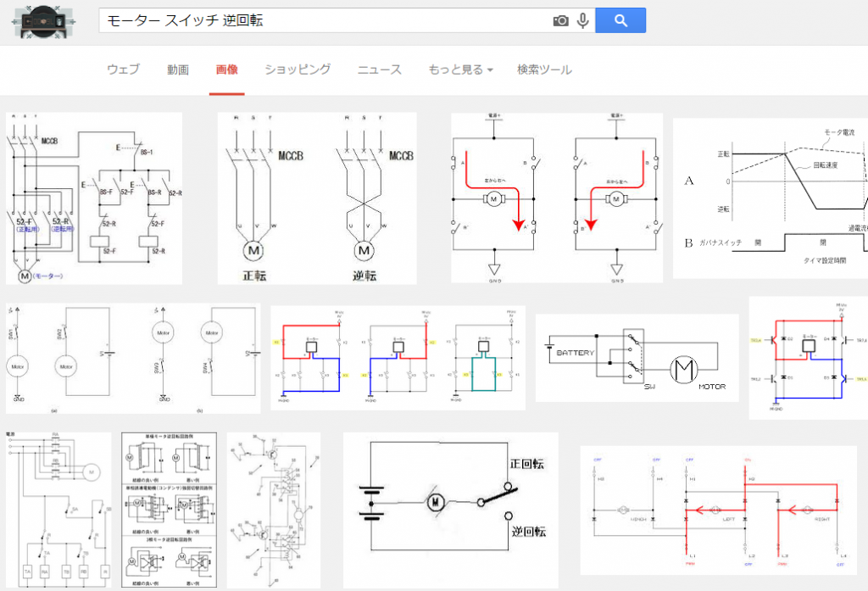Open the ニュース tab
Image resolution: width=868 pixels, height=591 pixels.
point(379,70)
